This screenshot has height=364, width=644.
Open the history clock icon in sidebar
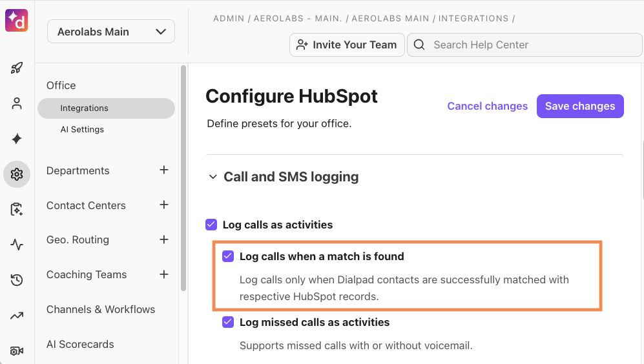(17, 280)
